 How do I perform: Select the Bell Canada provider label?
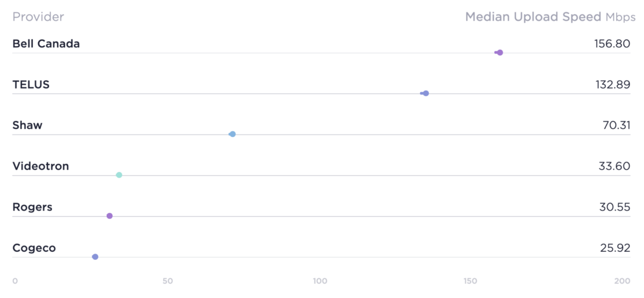46,44
